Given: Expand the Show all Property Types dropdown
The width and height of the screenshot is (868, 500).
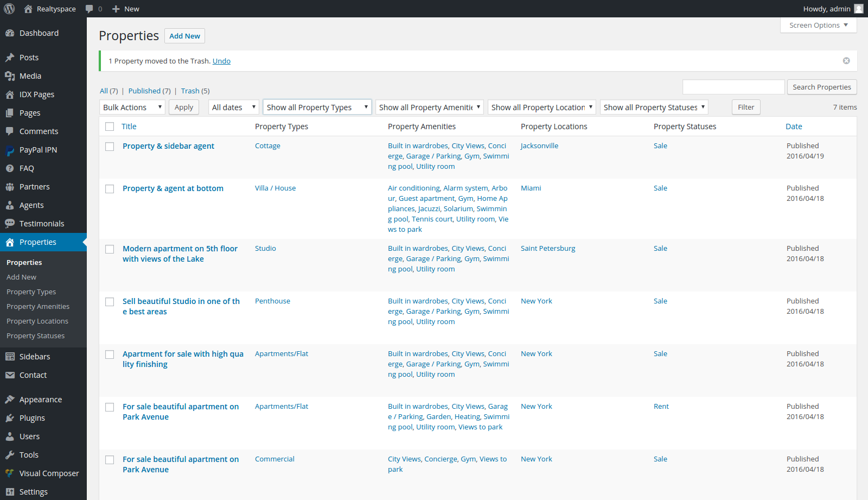Looking at the screenshot, I should pos(317,107).
